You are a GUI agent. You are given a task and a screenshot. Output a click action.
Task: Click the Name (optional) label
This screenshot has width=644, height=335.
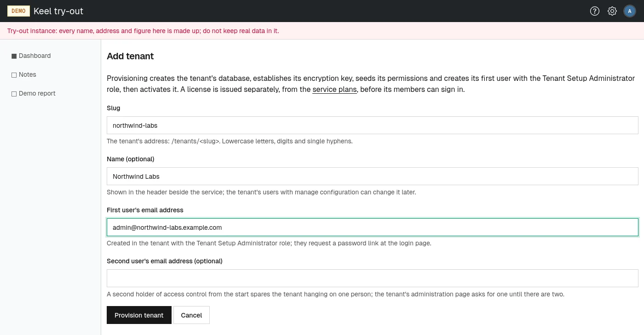pos(131,159)
